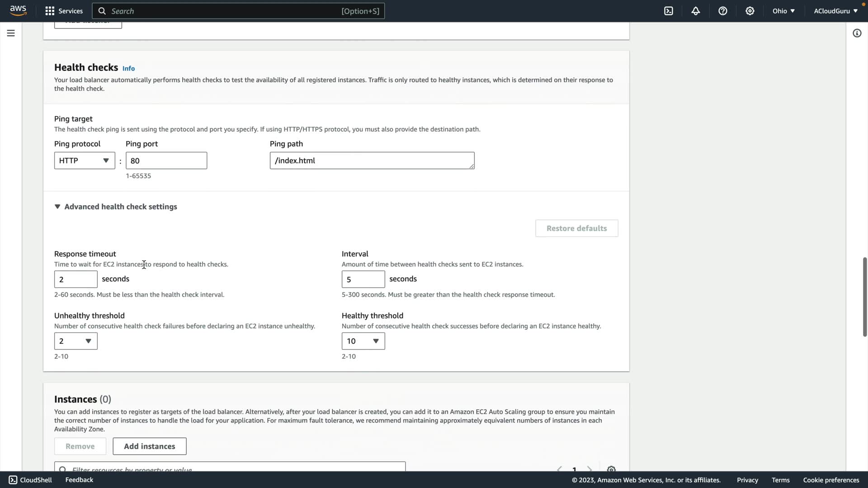Open the Ping protocol HTTP dropdown

click(85, 160)
